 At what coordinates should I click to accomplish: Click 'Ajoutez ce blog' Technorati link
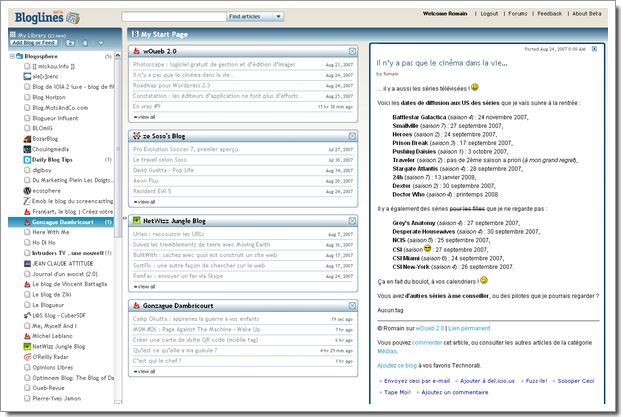(397, 366)
